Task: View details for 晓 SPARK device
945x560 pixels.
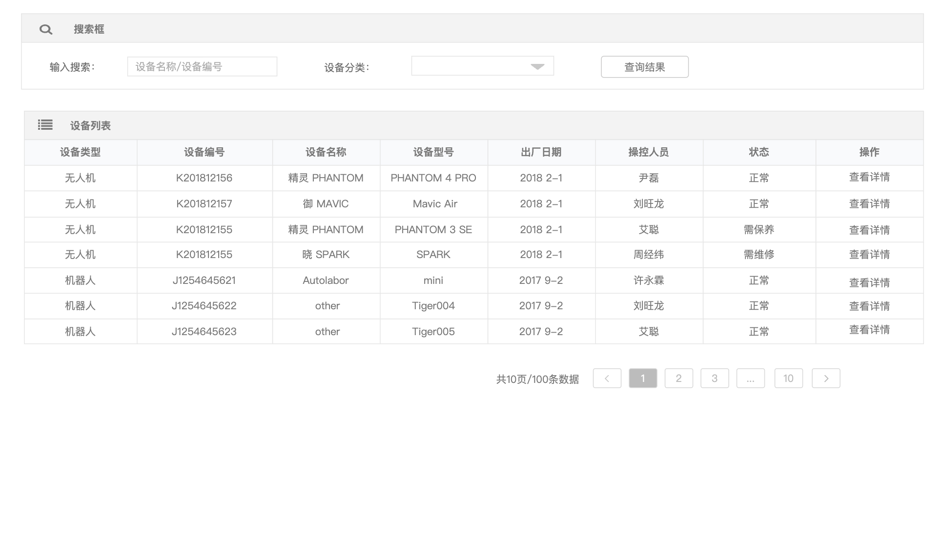Action: 869,255
